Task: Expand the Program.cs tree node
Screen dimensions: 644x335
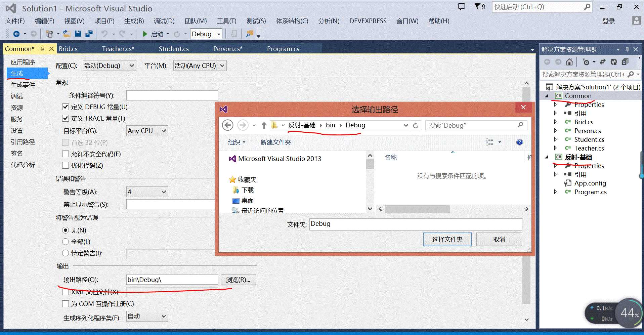Action: click(x=555, y=192)
